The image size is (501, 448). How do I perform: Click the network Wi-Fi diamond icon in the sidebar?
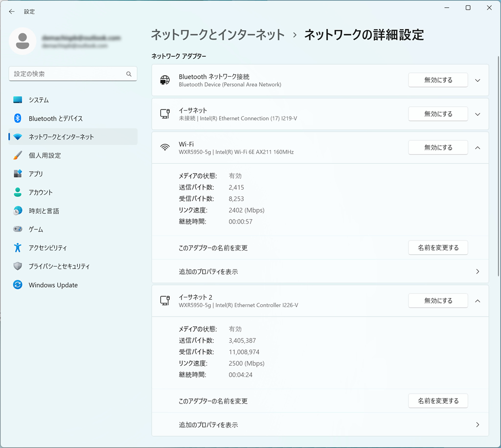[x=18, y=137]
